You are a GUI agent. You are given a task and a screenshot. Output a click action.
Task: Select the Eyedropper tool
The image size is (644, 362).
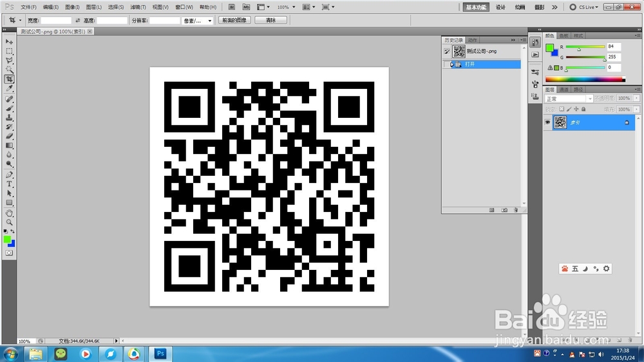coord(9,88)
